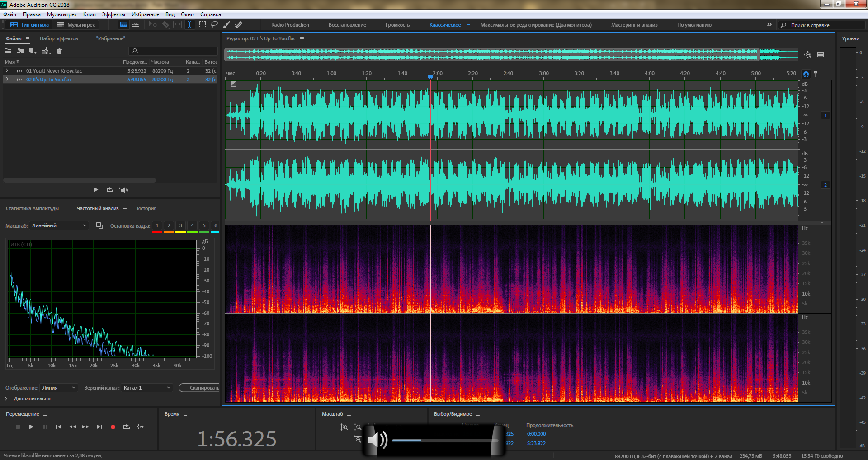The image size is (868, 460).
Task: Open the Эффекты menu
Action: click(x=113, y=14)
